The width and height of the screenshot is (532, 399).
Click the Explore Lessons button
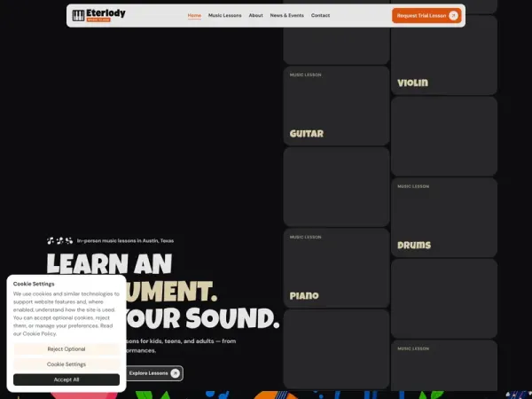tap(154, 373)
